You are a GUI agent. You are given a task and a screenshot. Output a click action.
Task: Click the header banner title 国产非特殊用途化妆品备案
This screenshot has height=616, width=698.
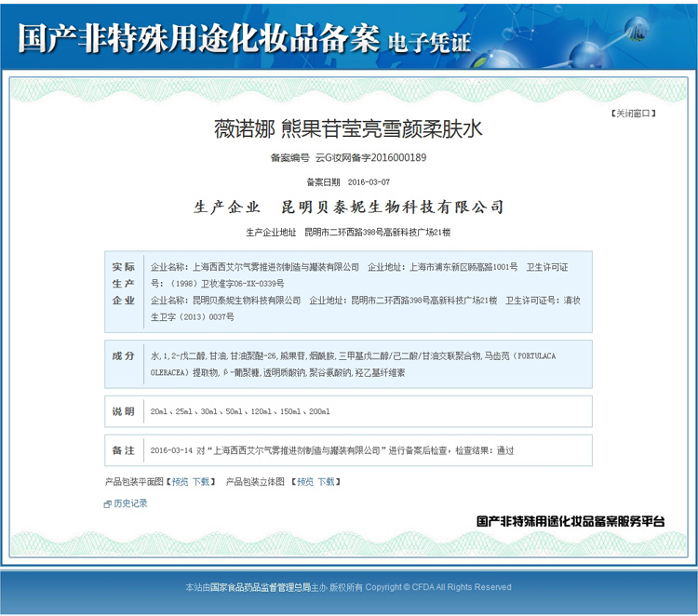(x=198, y=38)
